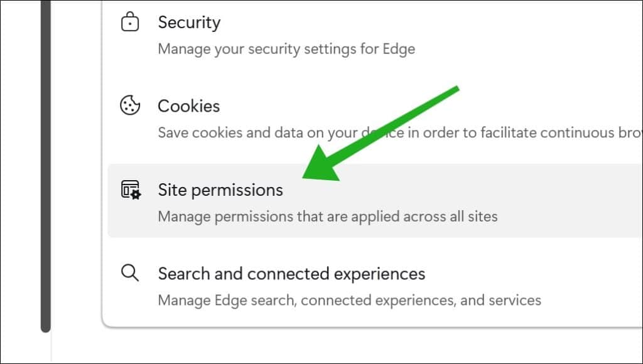
Task: Select the Site permissions label text
Action: (220, 190)
